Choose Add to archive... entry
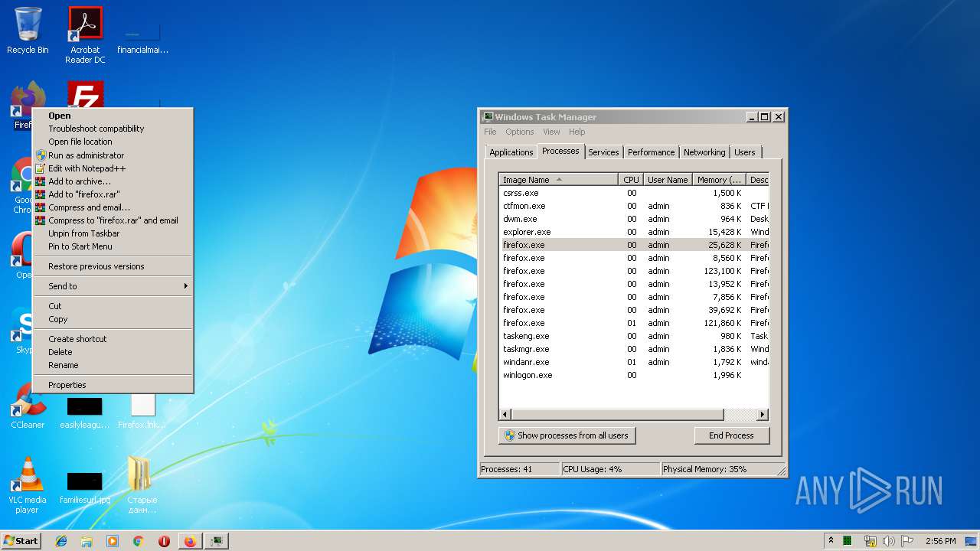980x551 pixels. pyautogui.click(x=113, y=181)
